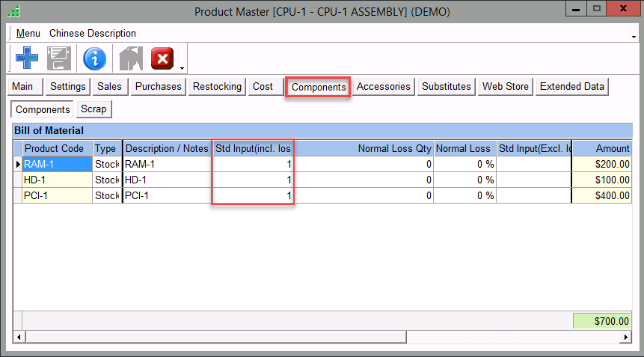Screen dimensions: 644x357
Task: Switch to the Purchases tab
Action: (158, 87)
